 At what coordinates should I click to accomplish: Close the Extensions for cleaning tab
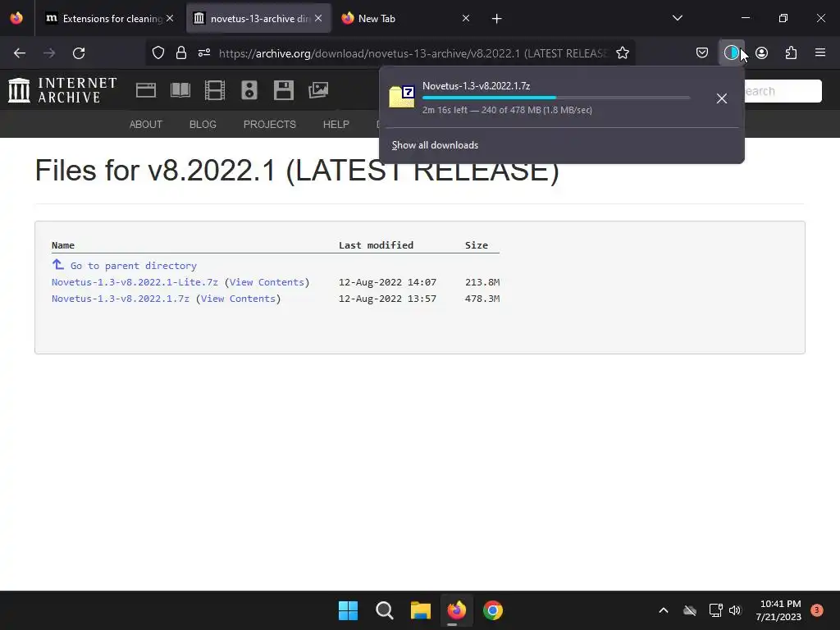pyautogui.click(x=170, y=18)
